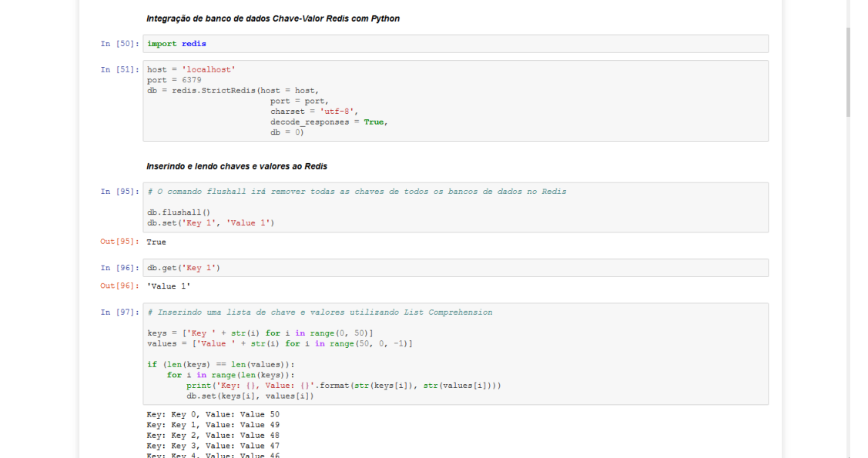Image resolution: width=868 pixels, height=458 pixels.
Task: Click the comment 'Inserindo uma lista de chave e valores'
Action: tap(320, 313)
